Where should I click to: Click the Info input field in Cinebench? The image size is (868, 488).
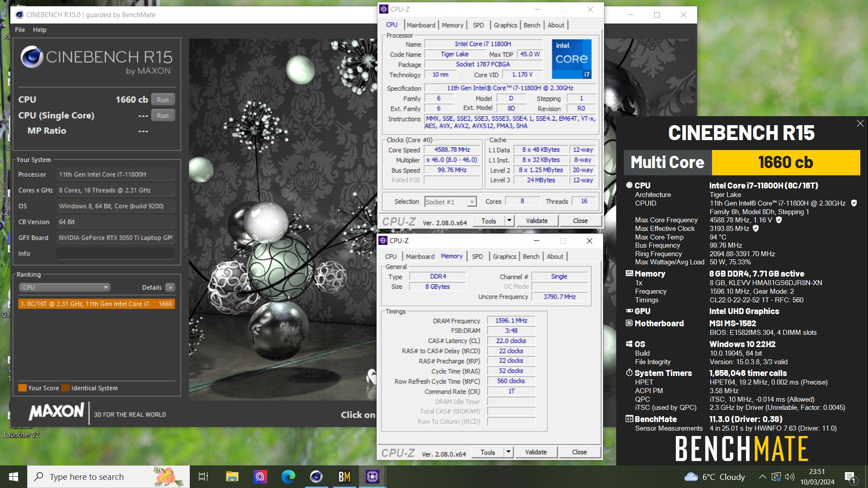tap(115, 253)
